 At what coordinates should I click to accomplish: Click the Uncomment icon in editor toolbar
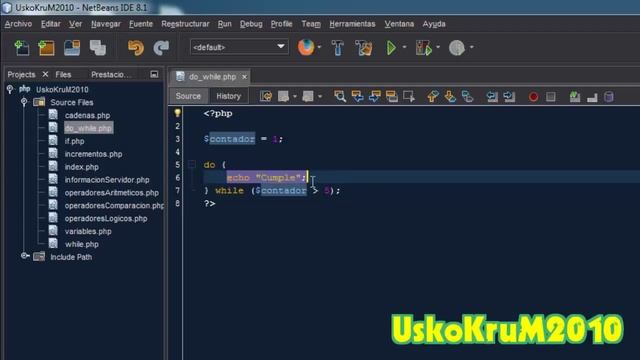(x=592, y=97)
